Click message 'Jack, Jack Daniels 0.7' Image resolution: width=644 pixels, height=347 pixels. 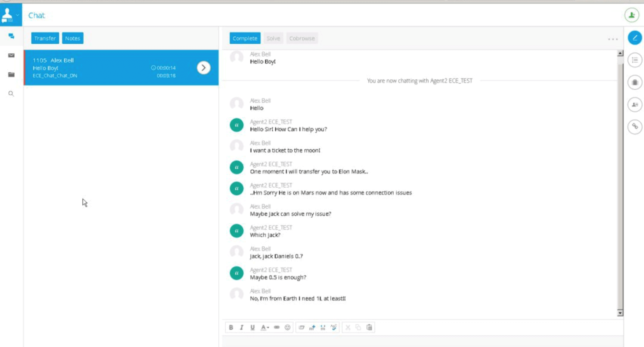(276, 256)
